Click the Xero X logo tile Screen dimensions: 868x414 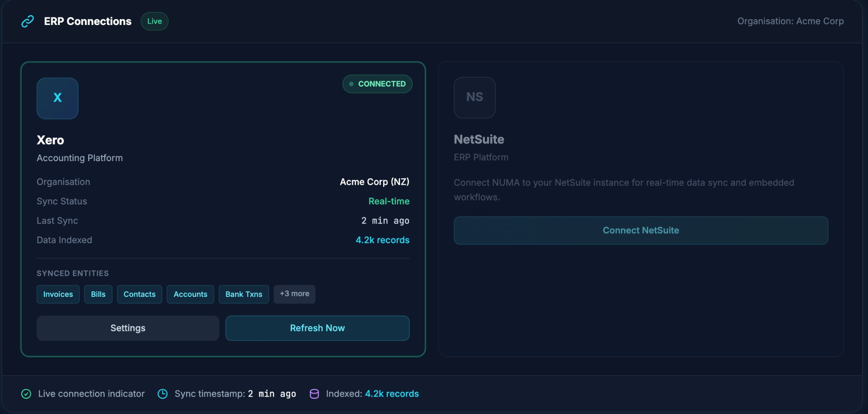58,98
